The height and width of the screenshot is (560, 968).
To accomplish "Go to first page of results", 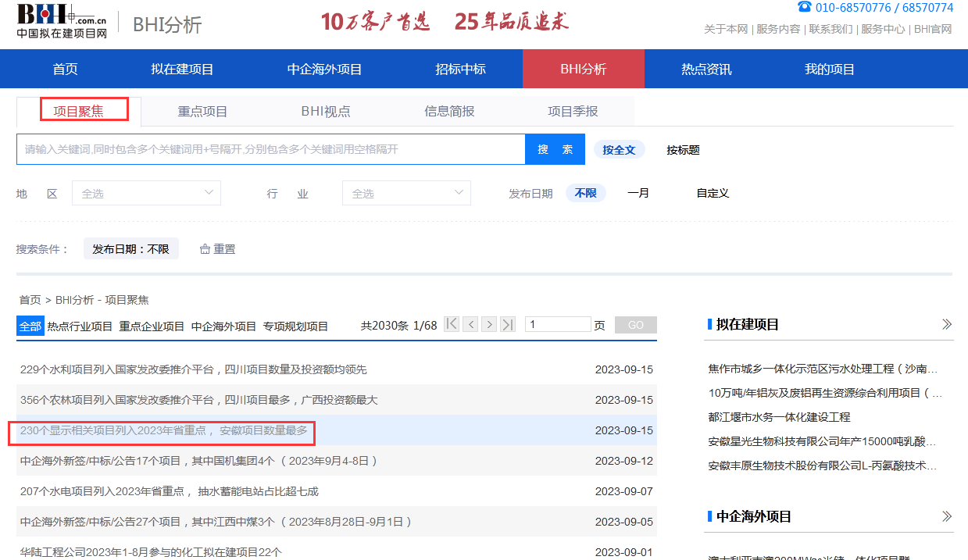I will (x=452, y=325).
